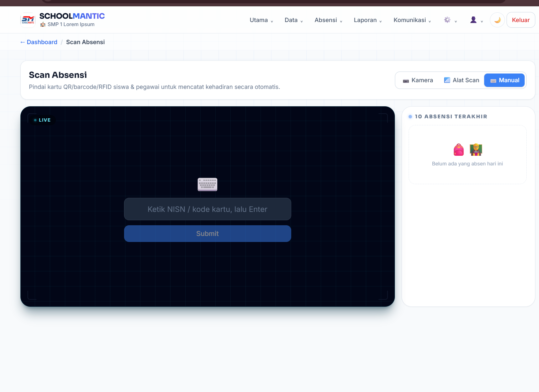Screen dimensions: 539x392
Task: Click the Keluar logout button
Action: pos(521,20)
